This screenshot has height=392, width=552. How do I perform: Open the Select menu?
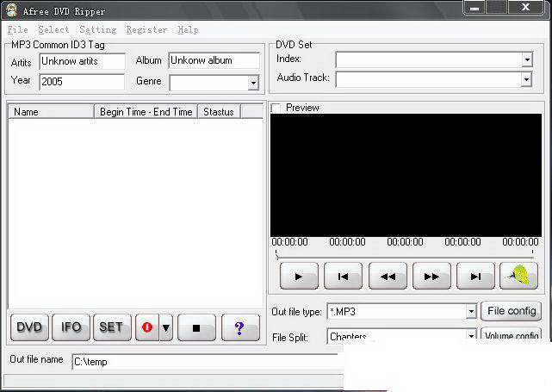pyautogui.click(x=53, y=29)
